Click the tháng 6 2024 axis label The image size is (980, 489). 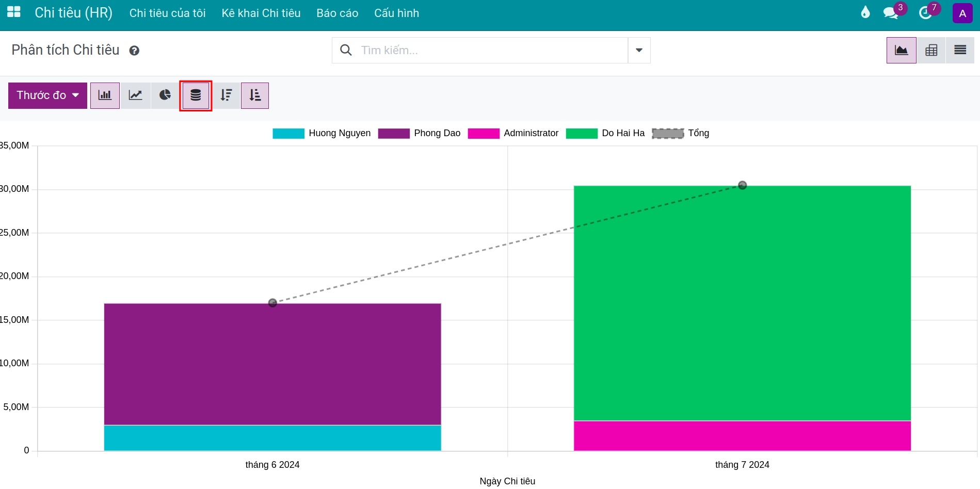pyautogui.click(x=272, y=465)
